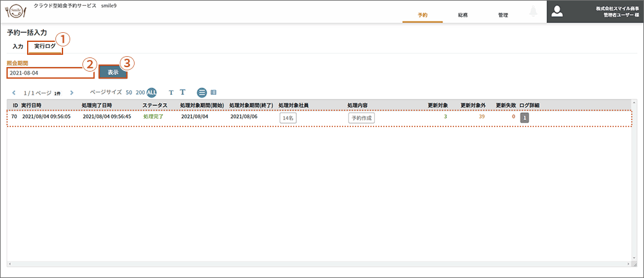Select larger text size T icon

point(183,92)
